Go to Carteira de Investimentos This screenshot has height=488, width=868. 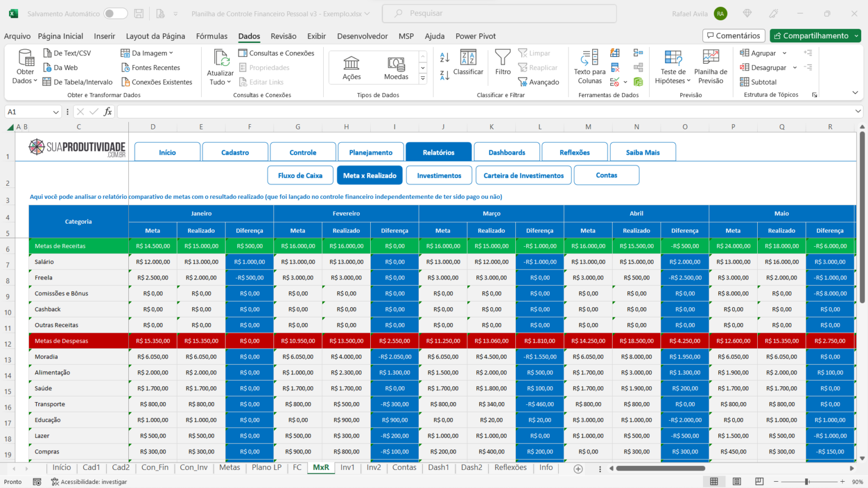coord(524,176)
